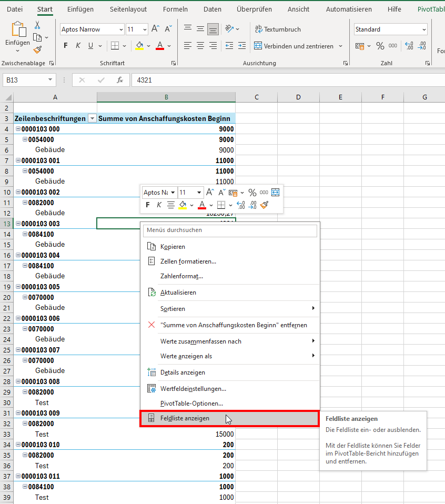Apply red font color in the ribbon
This screenshot has width=445, height=504.
(160, 46)
